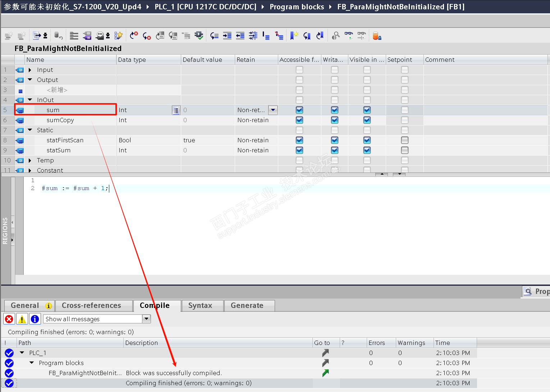Screen dimensions: 550x392
Task: Show information with the blue i filter
Action: tap(35, 319)
